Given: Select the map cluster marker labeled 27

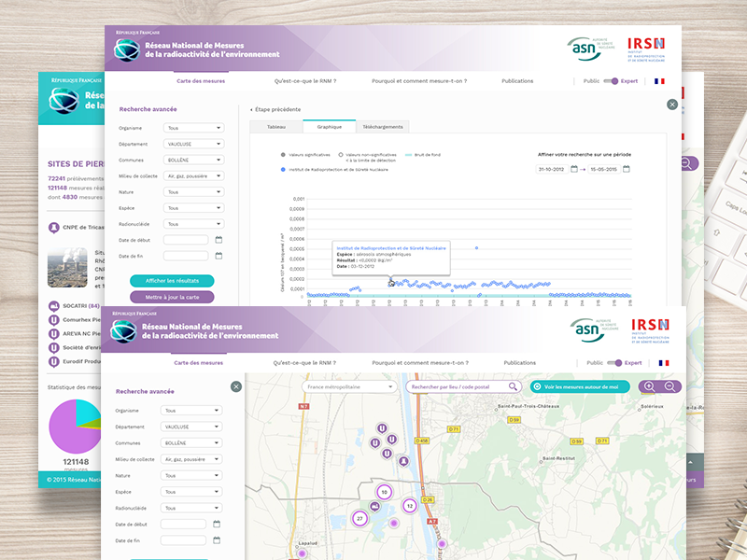Looking at the screenshot, I should pyautogui.click(x=359, y=518).
